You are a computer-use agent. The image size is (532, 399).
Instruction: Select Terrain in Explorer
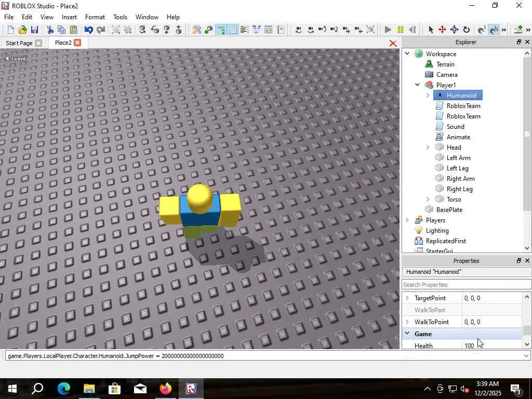[445, 64]
